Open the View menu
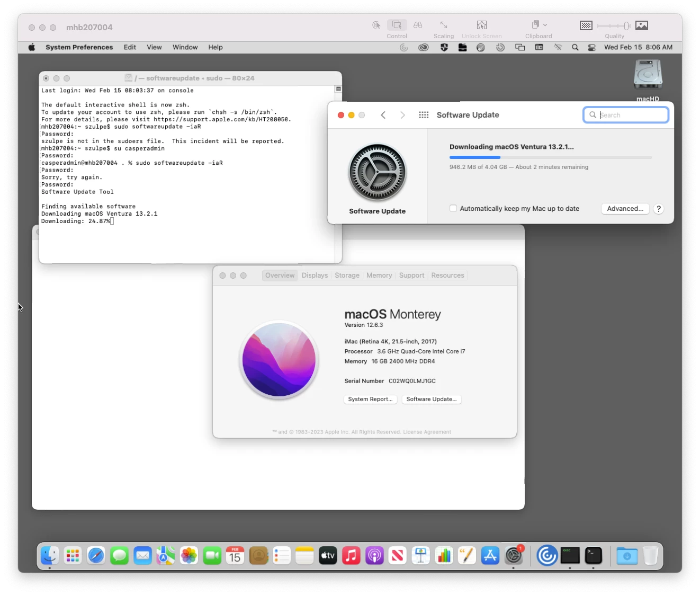Image resolution: width=700 pixels, height=595 pixels. click(x=154, y=47)
